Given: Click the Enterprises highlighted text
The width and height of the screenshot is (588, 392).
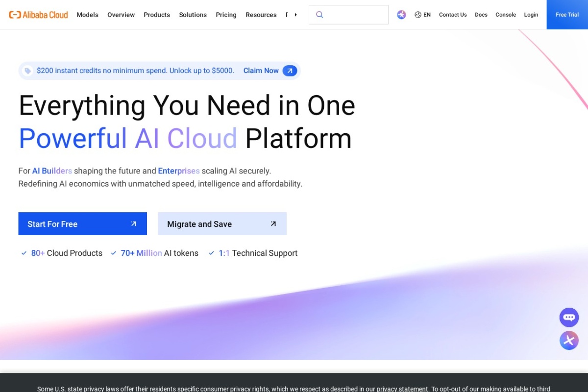Looking at the screenshot, I should point(179,171).
